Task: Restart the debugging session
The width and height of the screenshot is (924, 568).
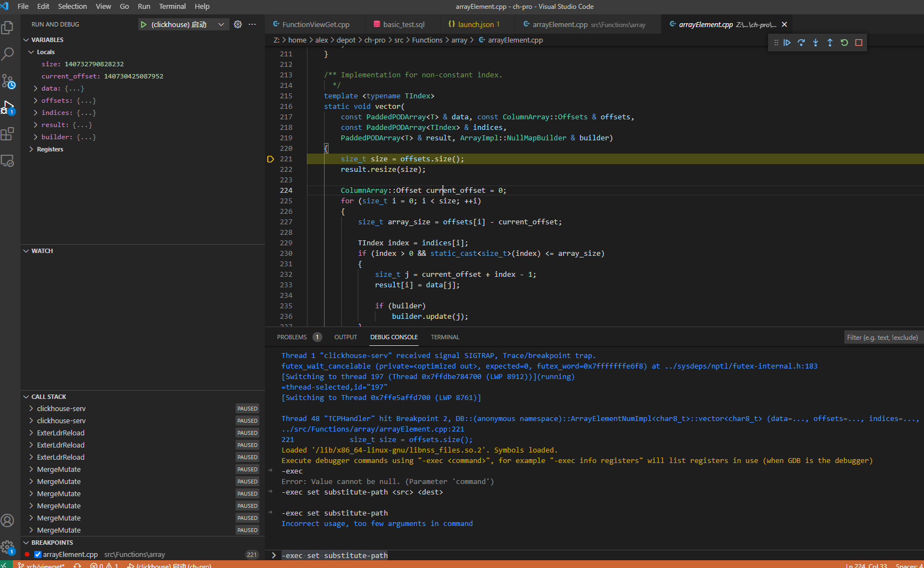Action: [x=844, y=43]
